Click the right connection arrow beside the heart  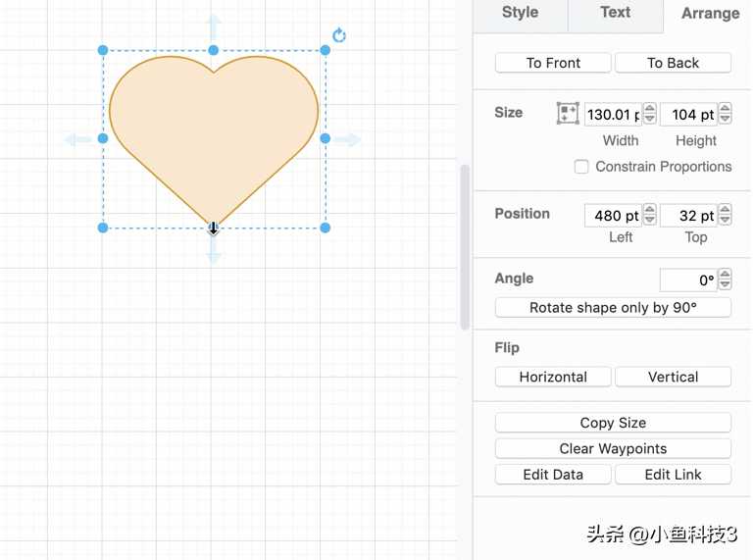pyautogui.click(x=348, y=139)
